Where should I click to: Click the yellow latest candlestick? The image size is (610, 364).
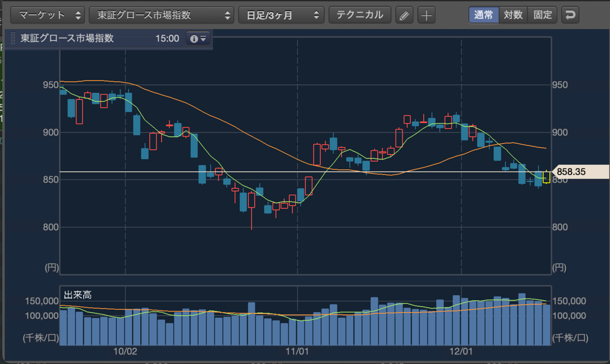(546, 176)
